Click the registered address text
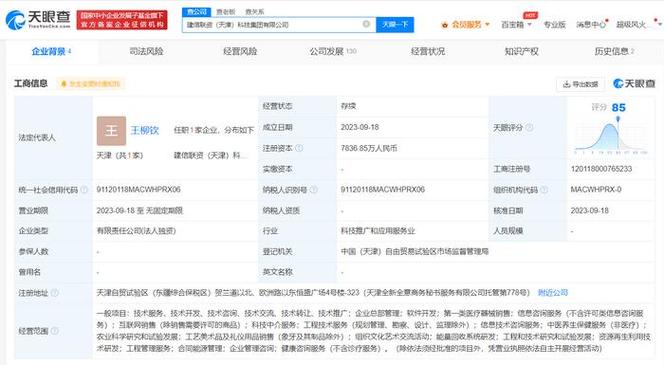 coord(313,293)
